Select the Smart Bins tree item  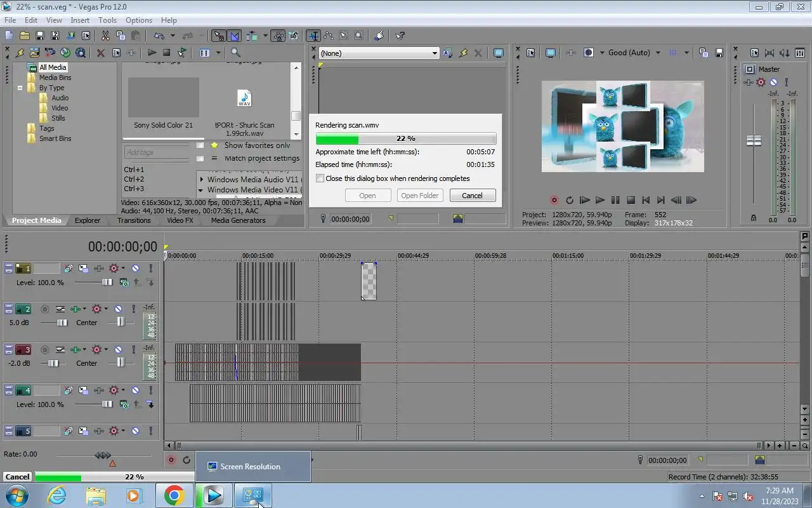coord(55,138)
